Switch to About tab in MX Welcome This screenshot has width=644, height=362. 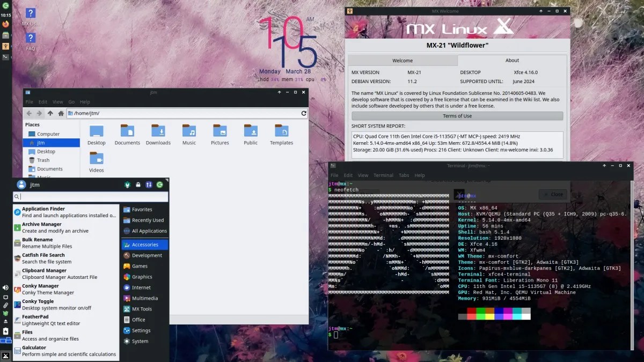point(512,60)
